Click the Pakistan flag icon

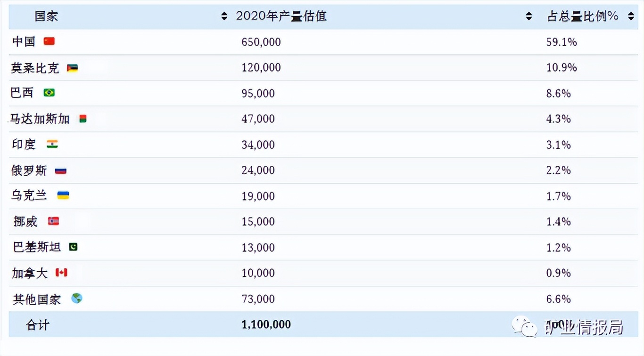coord(73,247)
